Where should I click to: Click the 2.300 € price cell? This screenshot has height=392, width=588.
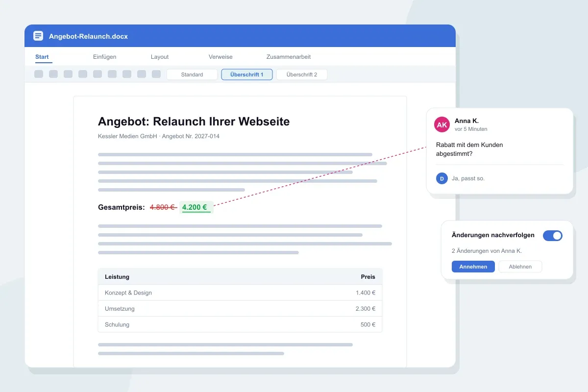[x=366, y=309]
